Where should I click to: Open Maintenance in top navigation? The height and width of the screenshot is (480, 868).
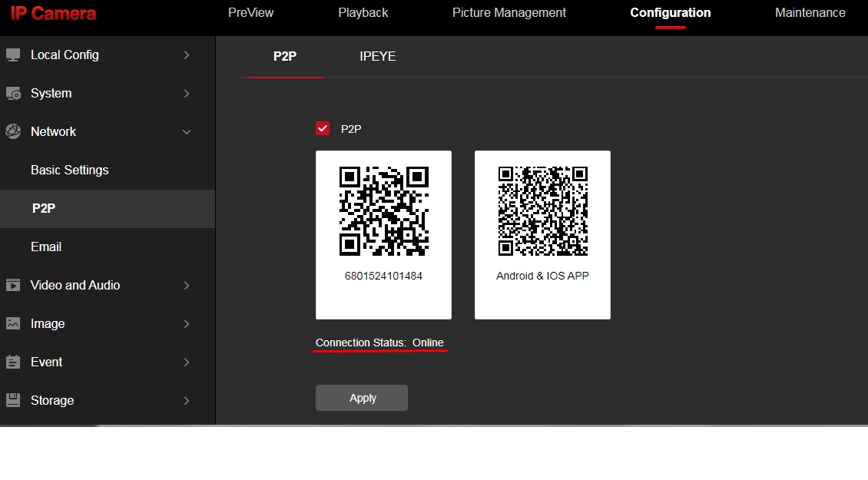click(x=810, y=13)
